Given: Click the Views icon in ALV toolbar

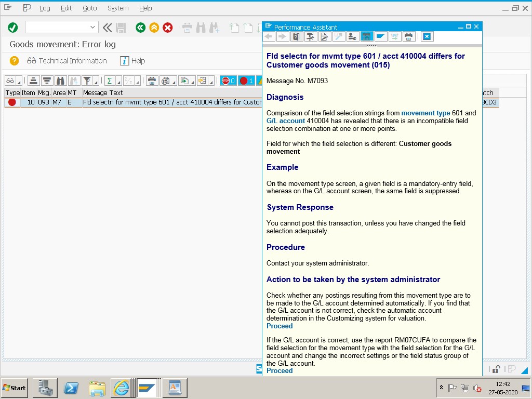Looking at the screenshot, I should pyautogui.click(x=165, y=81).
